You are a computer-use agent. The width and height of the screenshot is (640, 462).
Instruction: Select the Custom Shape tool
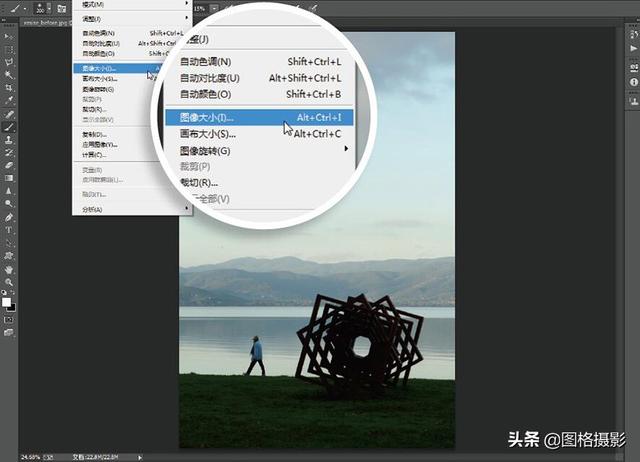tap(9, 256)
